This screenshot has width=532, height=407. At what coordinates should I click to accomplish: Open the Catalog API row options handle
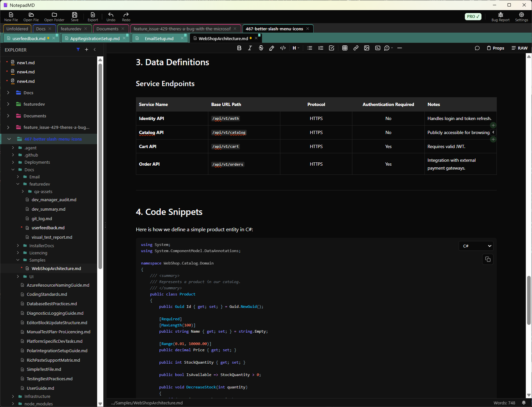pos(493,132)
